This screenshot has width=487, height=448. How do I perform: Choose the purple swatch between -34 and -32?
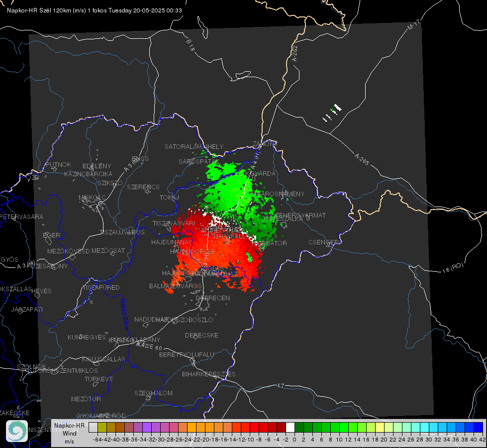147,427
